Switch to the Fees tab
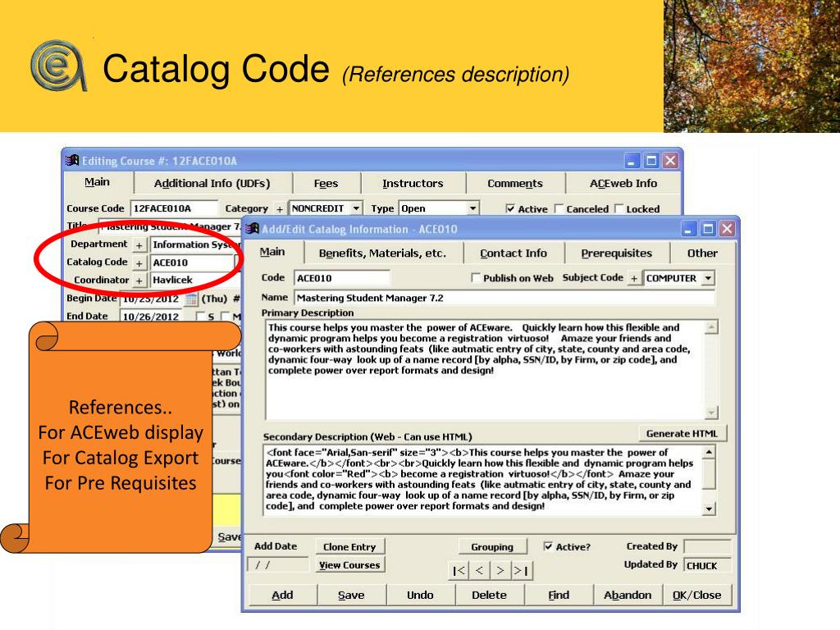This screenshot has height=630, width=840. [326, 183]
